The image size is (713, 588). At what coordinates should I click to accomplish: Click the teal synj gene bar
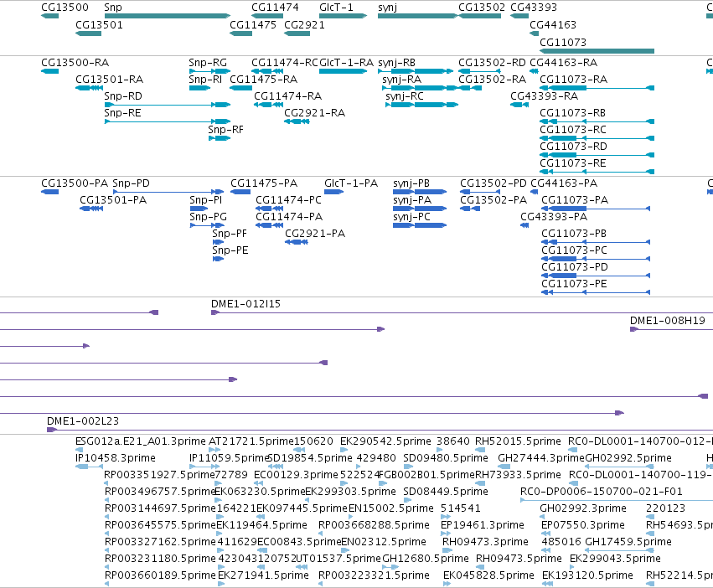point(418,16)
